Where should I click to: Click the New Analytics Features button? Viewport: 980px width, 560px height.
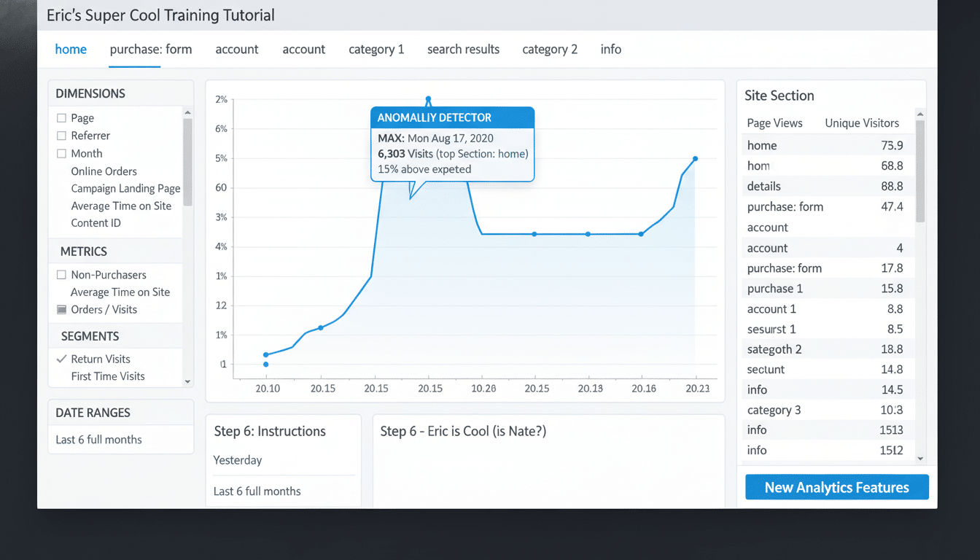(x=836, y=486)
